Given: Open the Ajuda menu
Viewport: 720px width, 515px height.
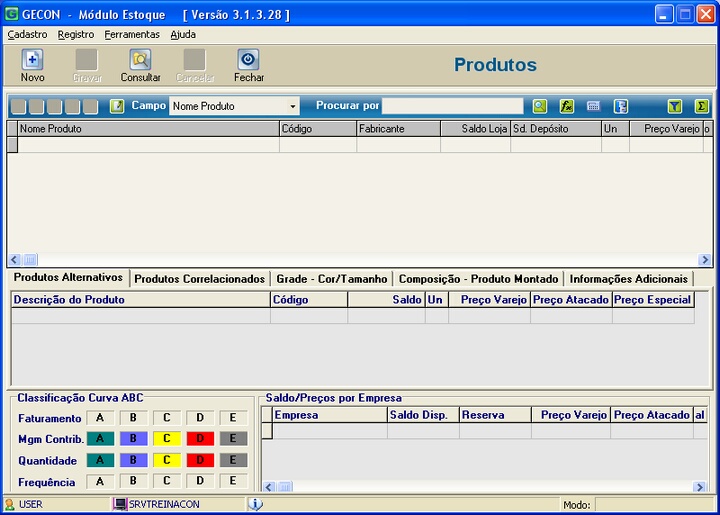Looking at the screenshot, I should tap(183, 34).
